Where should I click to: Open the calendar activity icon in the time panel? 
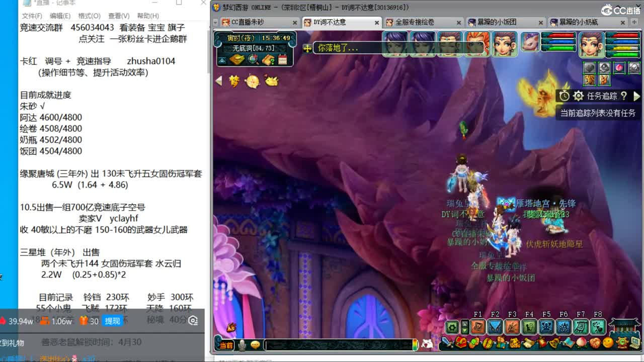click(x=282, y=59)
